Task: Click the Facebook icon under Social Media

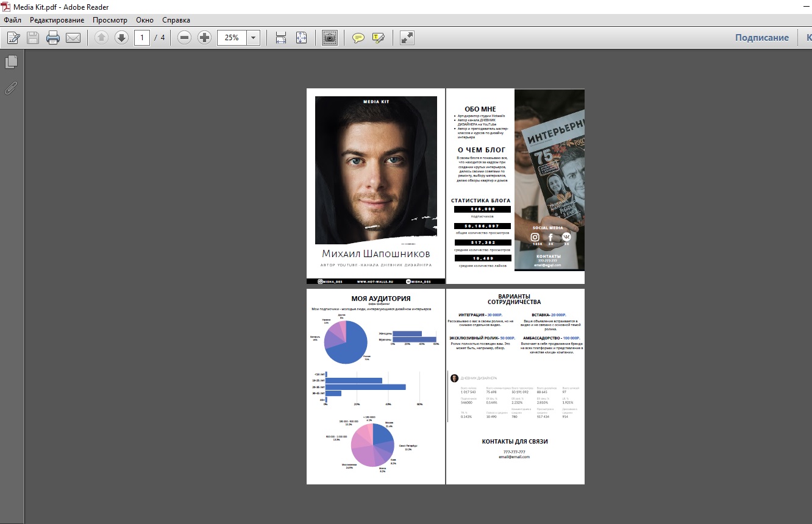Action: pos(550,238)
